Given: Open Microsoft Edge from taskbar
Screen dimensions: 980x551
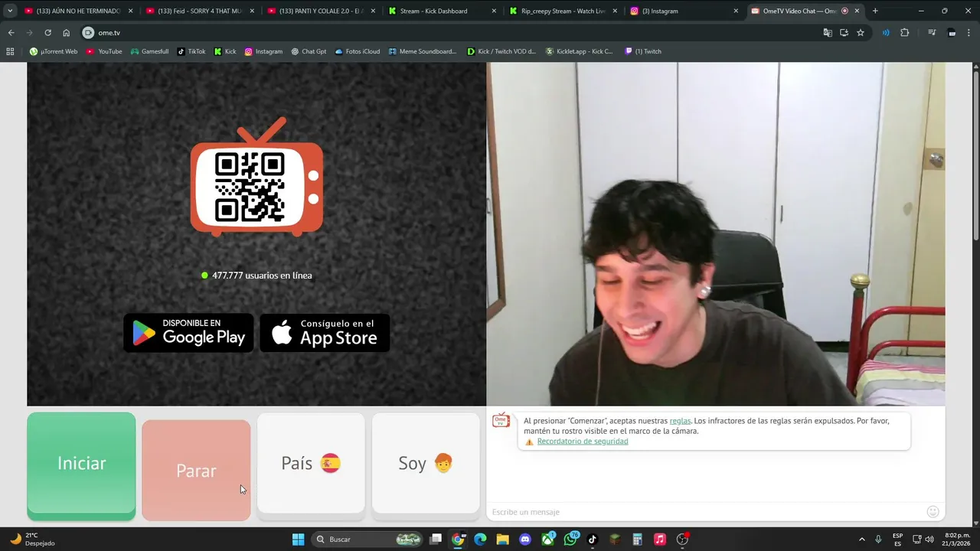Looking at the screenshot, I should [480, 540].
